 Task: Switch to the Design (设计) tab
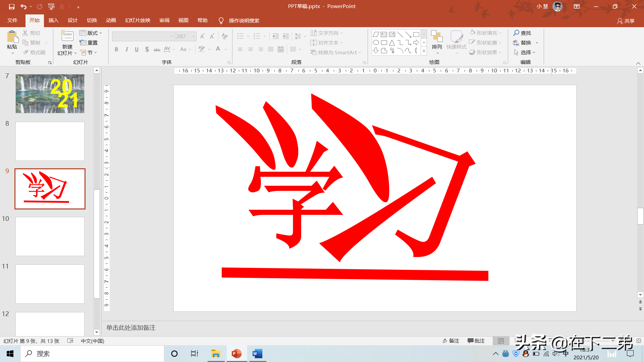[73, 20]
